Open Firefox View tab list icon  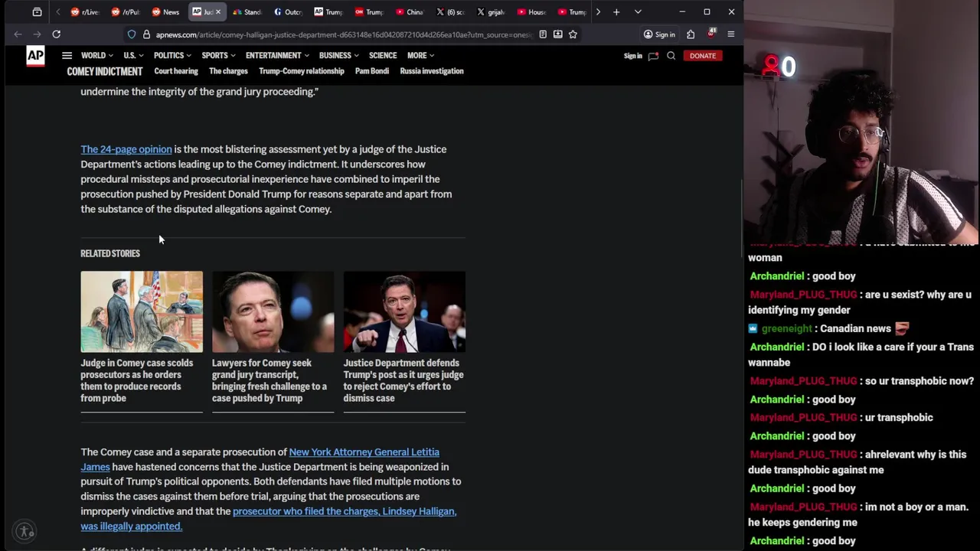coord(37,12)
